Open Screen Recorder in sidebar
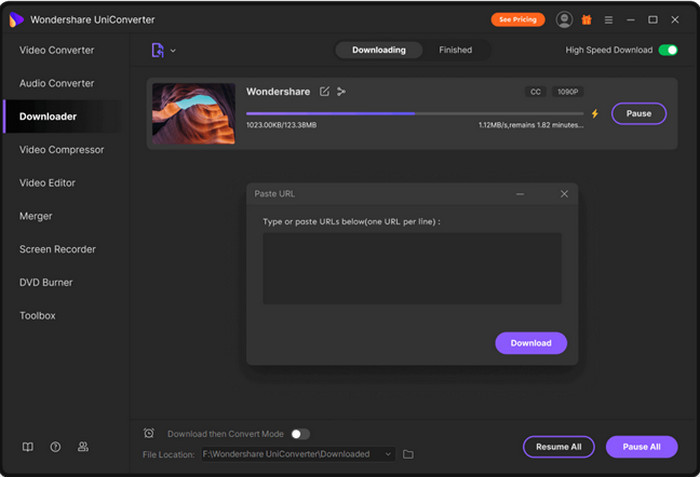The height and width of the screenshot is (477, 700). click(58, 249)
